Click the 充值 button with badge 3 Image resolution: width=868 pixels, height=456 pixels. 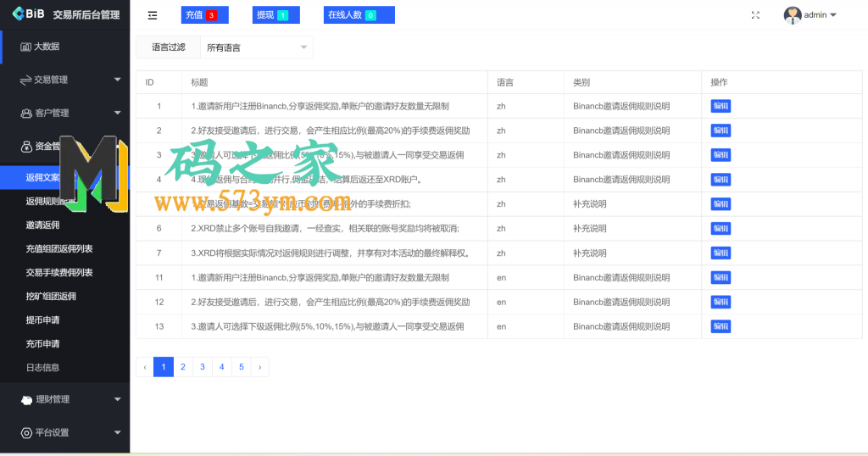(x=205, y=15)
